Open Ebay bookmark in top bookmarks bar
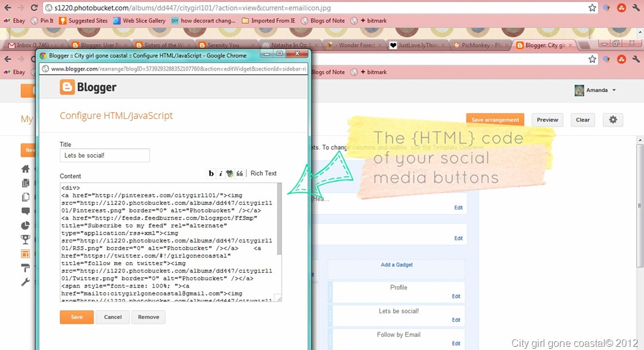This screenshot has height=350, width=644. tap(14, 21)
